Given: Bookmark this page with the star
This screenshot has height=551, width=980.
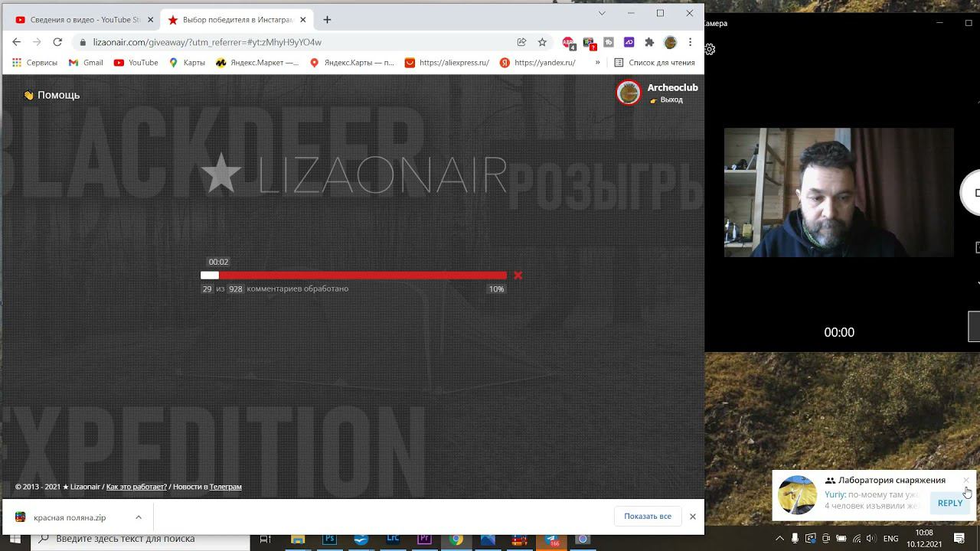Looking at the screenshot, I should pos(542,42).
